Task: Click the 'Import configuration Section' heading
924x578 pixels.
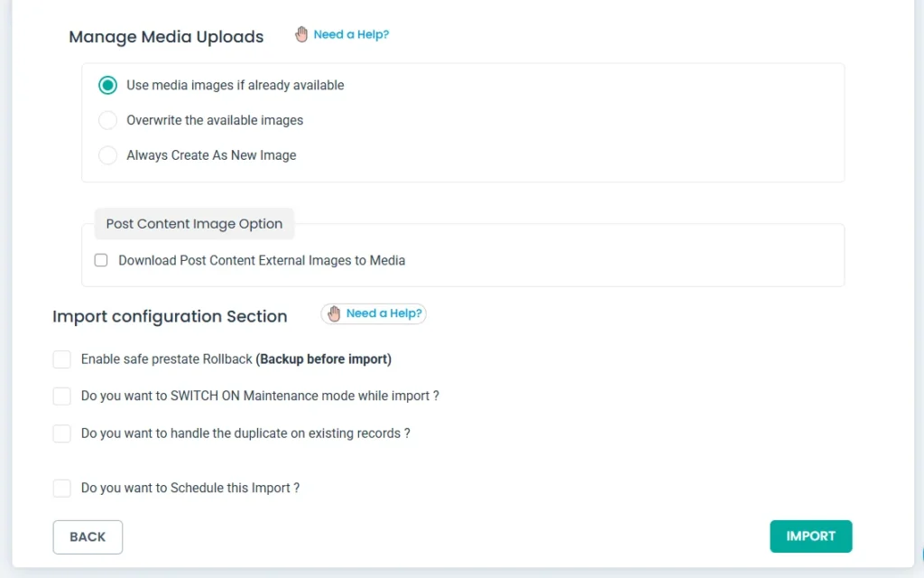Action: point(170,316)
